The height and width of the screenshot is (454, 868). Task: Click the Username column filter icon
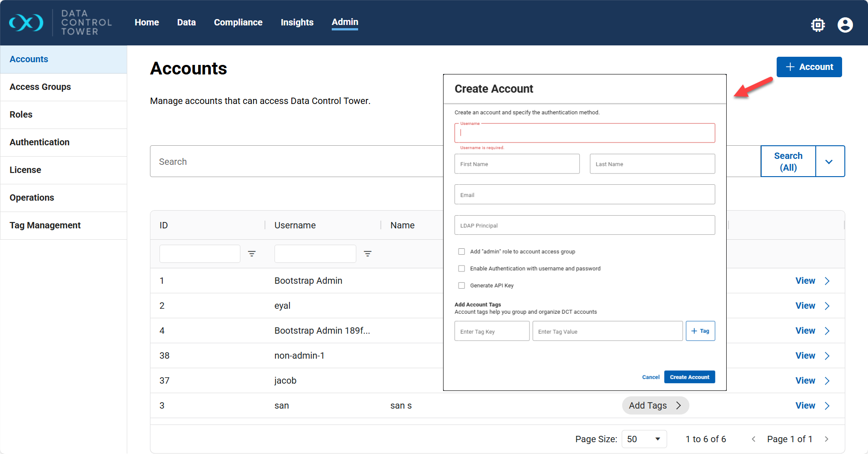(368, 254)
